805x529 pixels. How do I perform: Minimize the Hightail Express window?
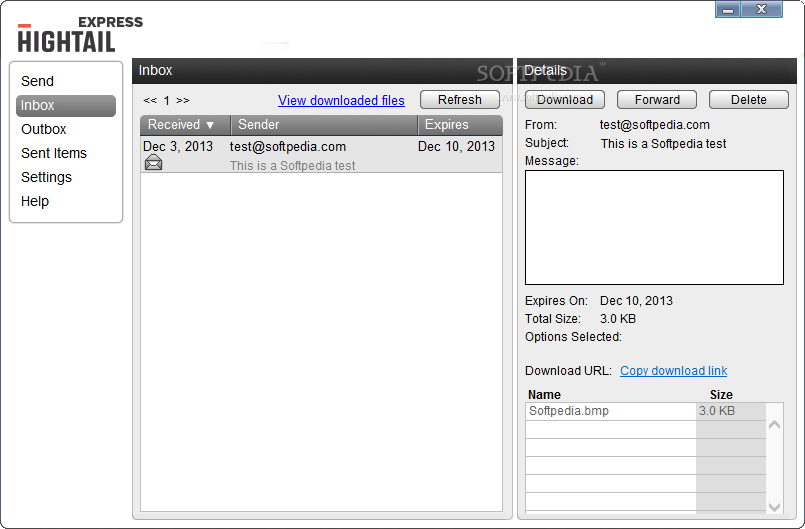coord(727,9)
